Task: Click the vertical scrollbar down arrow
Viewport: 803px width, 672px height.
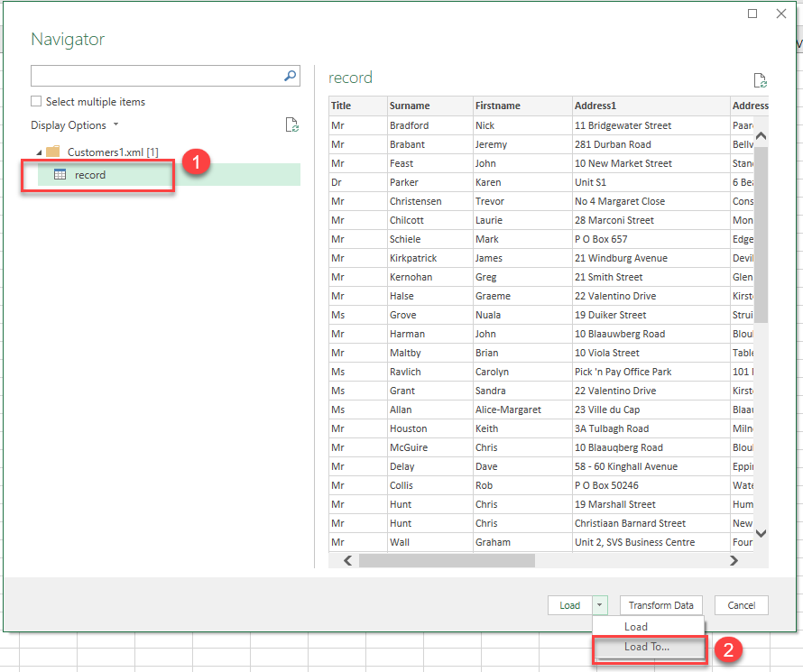Action: click(x=760, y=533)
